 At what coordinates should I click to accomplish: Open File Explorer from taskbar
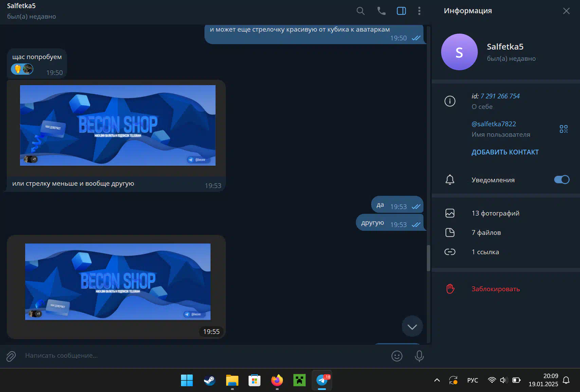tap(232, 380)
